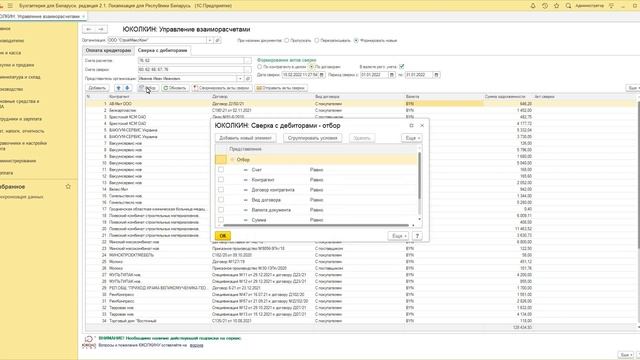Click the search magnifier icon
The width and height of the screenshot is (640, 360).
569,6
